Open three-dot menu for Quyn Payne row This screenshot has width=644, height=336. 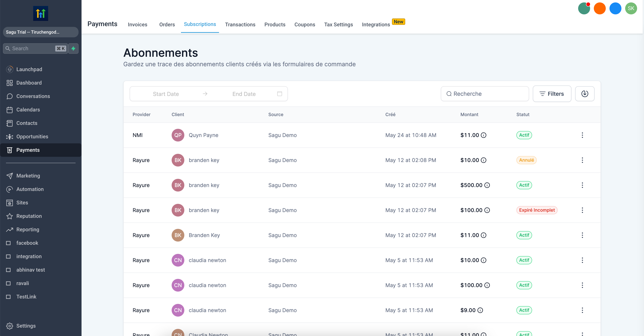[582, 135]
